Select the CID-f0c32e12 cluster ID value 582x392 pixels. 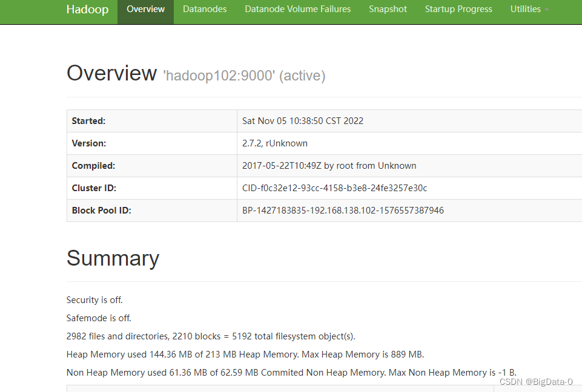click(334, 188)
